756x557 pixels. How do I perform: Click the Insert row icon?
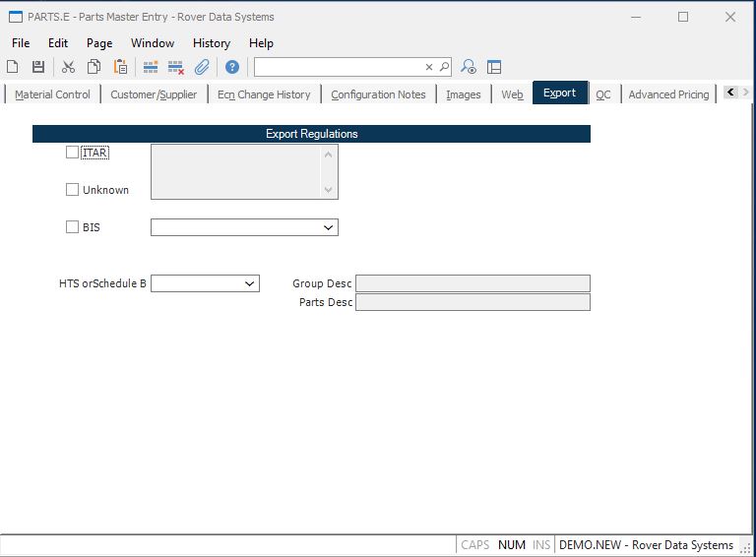click(x=151, y=67)
